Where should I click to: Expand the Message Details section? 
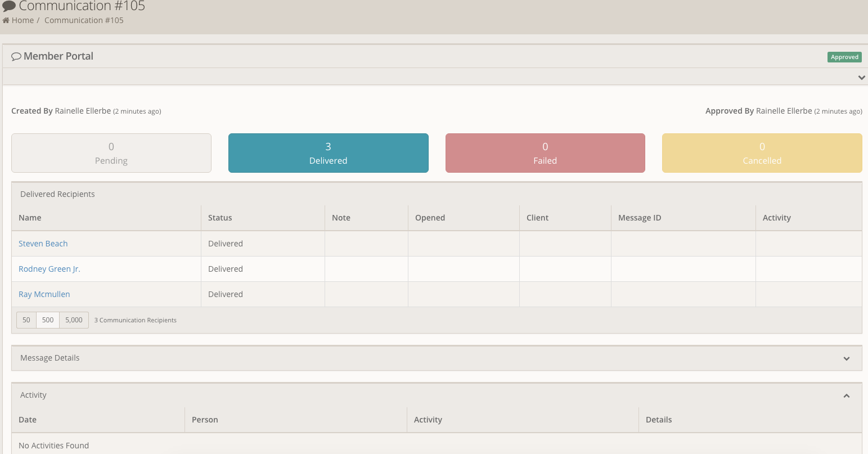pyautogui.click(x=846, y=358)
